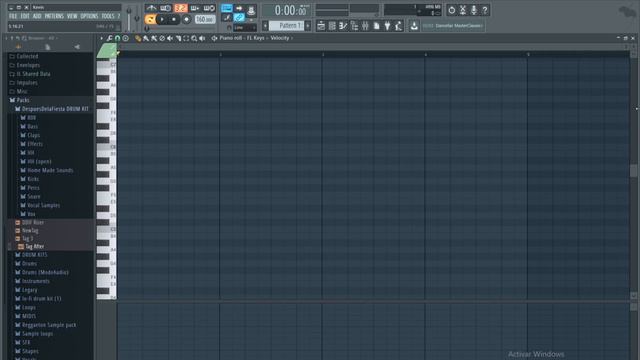This screenshot has width=640, height=360.
Task: Click the pages icon beside the plug
Action: (x=376, y=26)
